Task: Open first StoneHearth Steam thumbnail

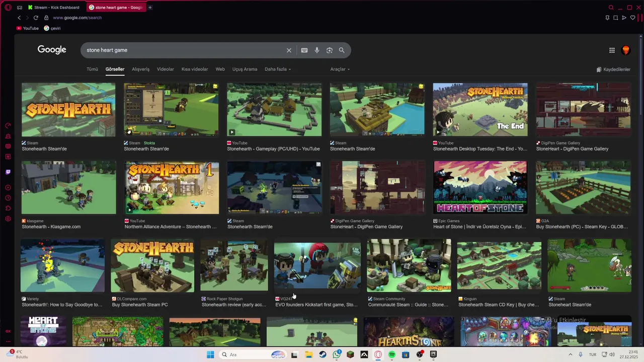Action: pos(68,110)
